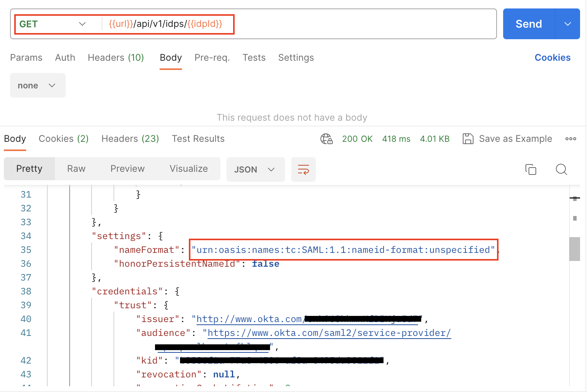Open the three-dot response options menu

tap(570, 139)
